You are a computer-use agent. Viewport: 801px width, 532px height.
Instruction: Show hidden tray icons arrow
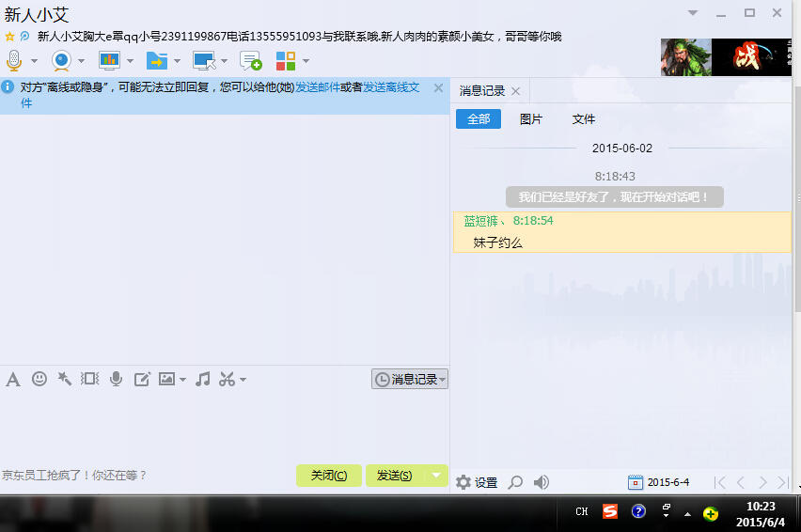tap(687, 513)
